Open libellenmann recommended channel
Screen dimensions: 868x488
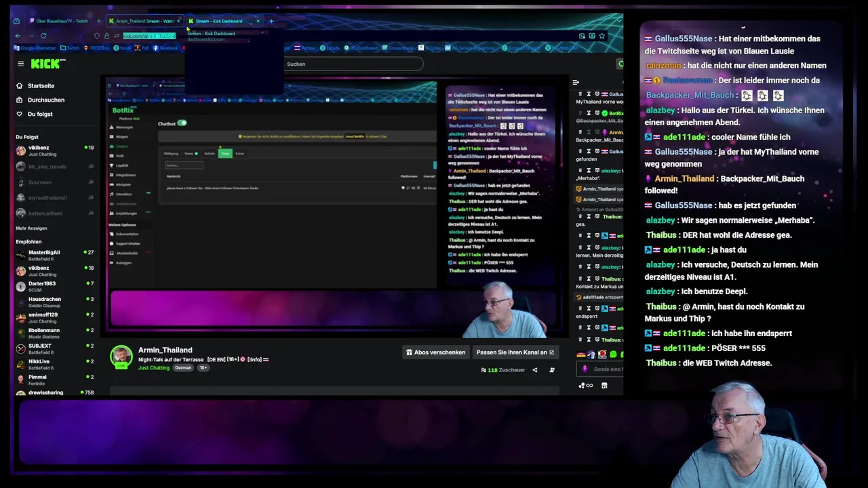(x=54, y=333)
